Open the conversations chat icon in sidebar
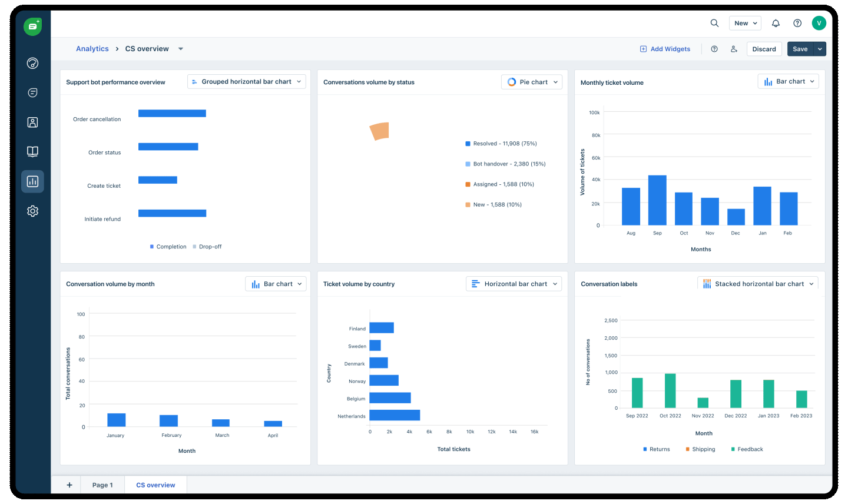Screen dimensions: 848x504 33,92
